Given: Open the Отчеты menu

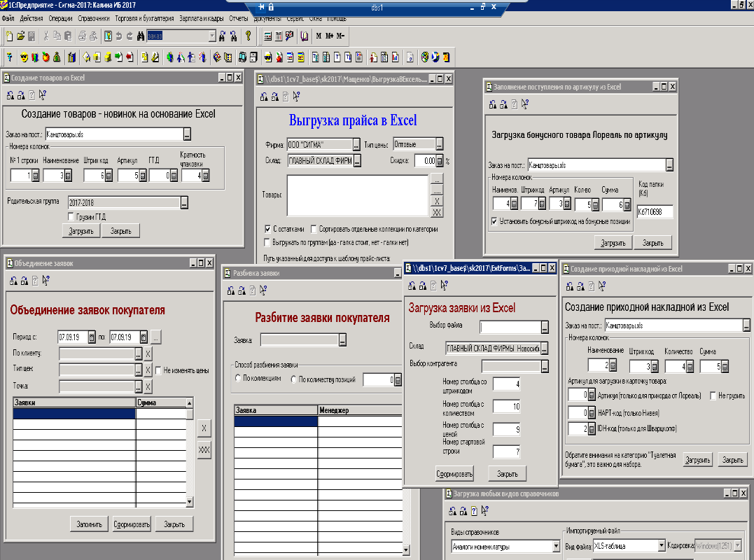Looking at the screenshot, I should 237,19.
